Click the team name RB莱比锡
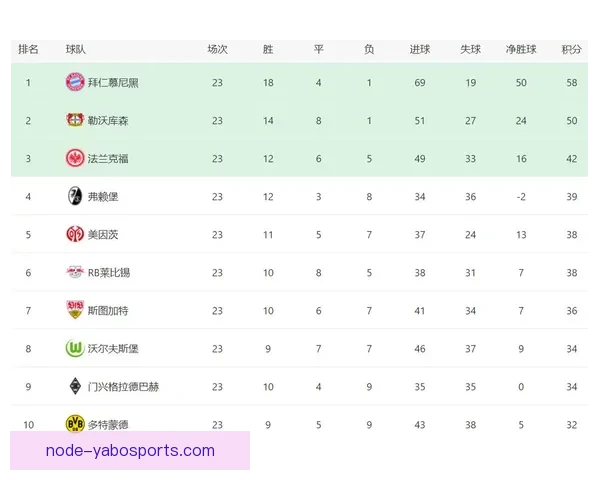Screen dimensions: 600x480 pyautogui.click(x=109, y=273)
